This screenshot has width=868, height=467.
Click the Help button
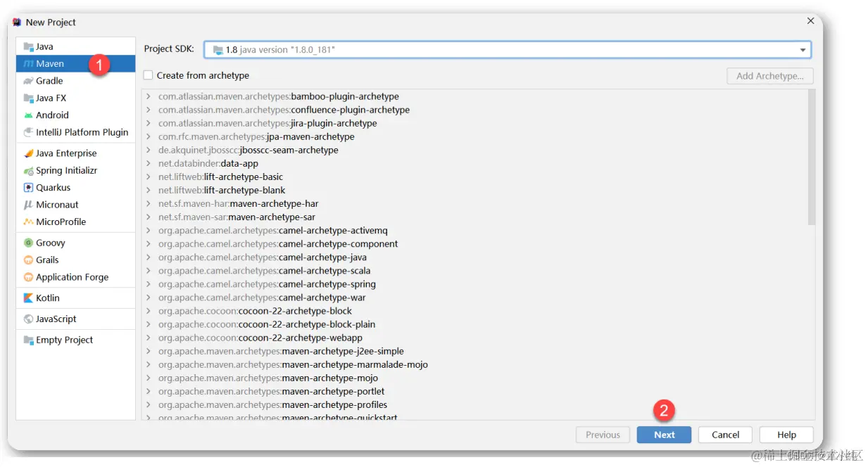pyautogui.click(x=786, y=435)
